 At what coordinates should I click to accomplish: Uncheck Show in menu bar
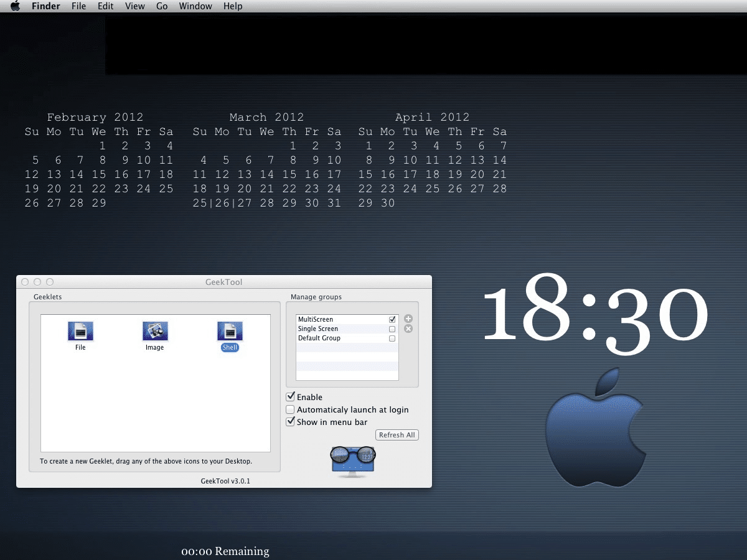[x=290, y=421]
